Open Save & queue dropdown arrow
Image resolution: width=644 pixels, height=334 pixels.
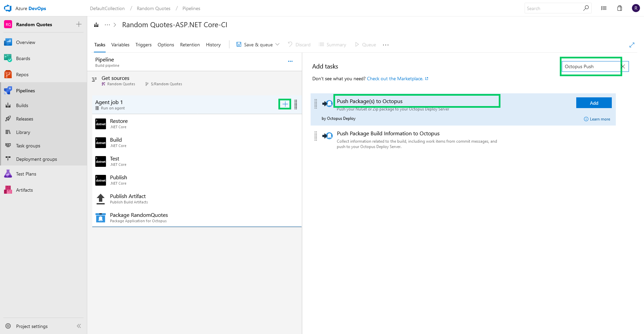(277, 44)
